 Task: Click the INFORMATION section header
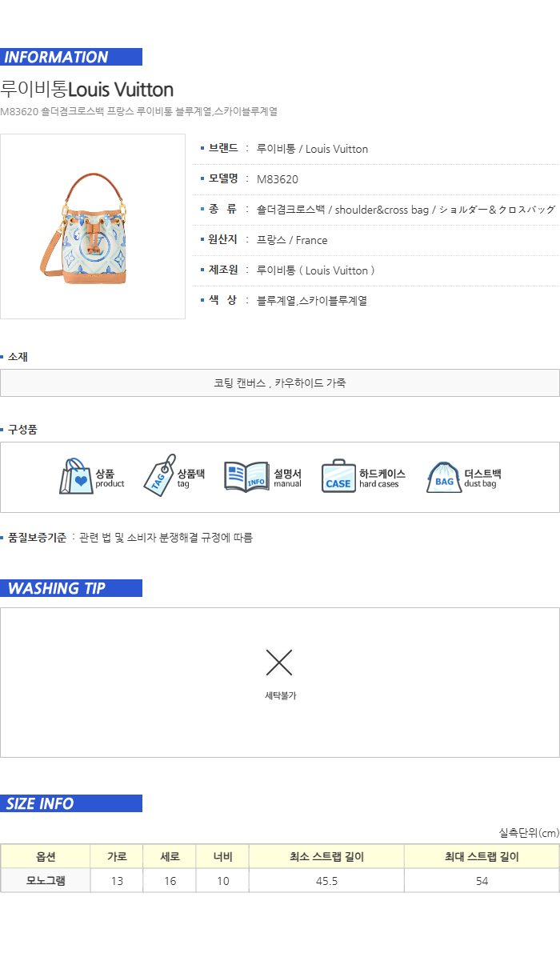(x=71, y=57)
